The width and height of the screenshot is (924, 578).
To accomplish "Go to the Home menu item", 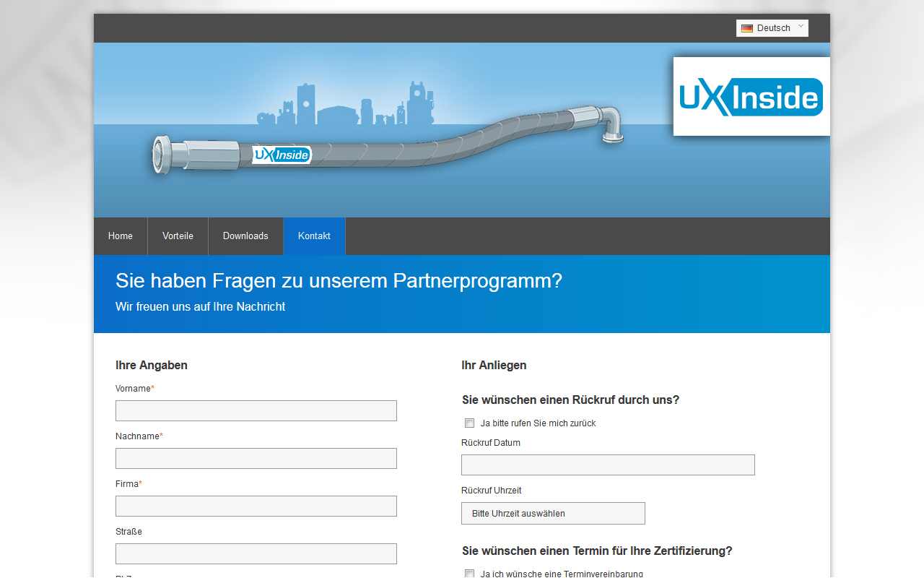I will (x=121, y=236).
